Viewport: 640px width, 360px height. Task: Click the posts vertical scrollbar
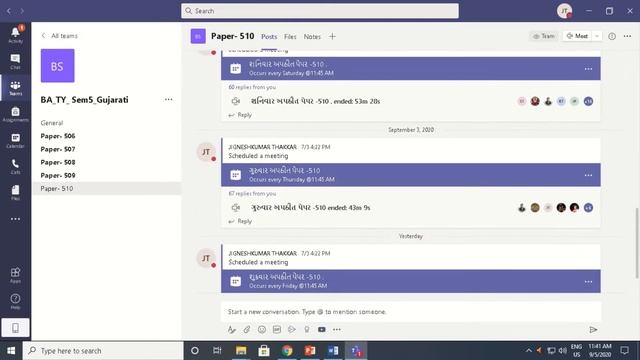pos(636,243)
